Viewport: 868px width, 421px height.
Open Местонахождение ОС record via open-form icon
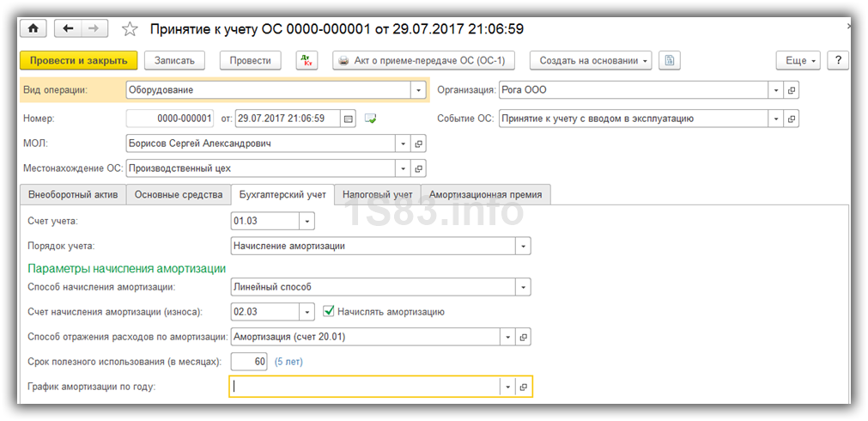pos(418,168)
